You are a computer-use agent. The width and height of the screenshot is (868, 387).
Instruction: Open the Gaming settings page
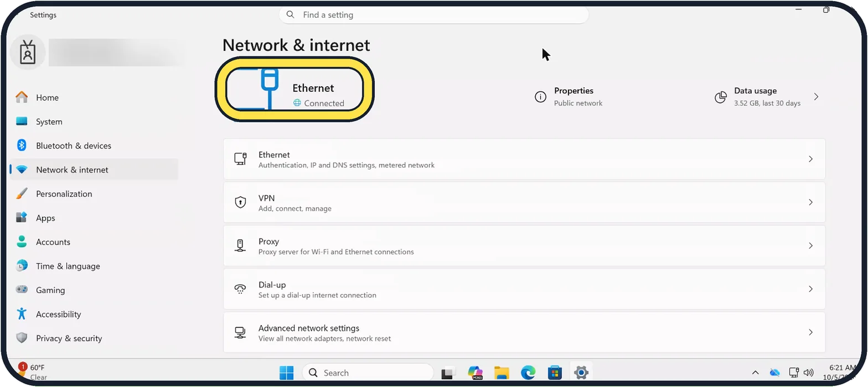tap(94, 290)
